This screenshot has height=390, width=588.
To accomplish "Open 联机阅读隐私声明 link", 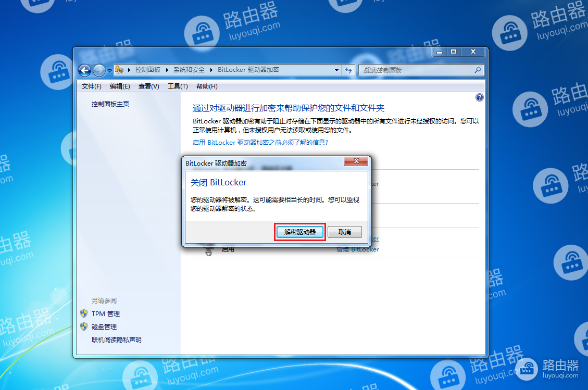I will (117, 339).
